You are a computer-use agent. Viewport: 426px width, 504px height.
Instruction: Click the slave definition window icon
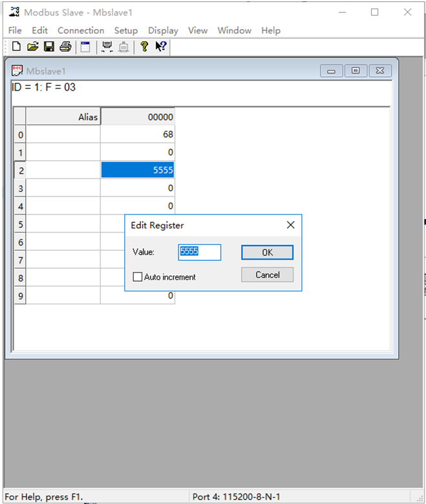click(x=85, y=47)
